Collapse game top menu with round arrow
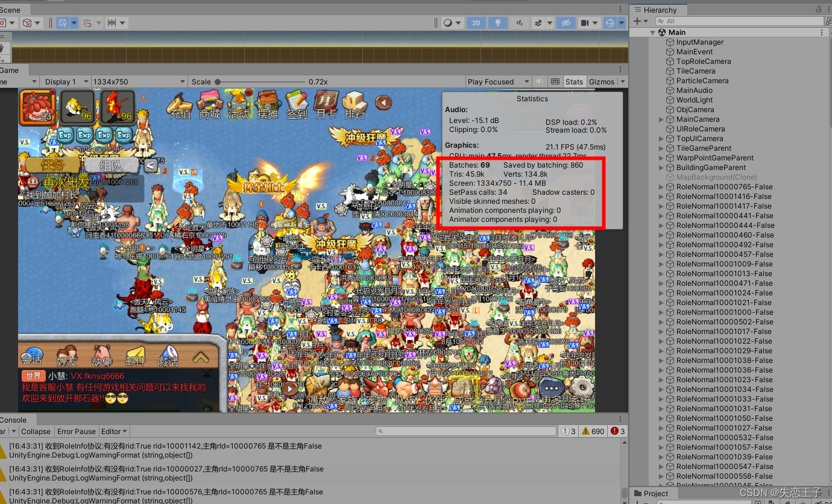The width and height of the screenshot is (832, 504). pyautogui.click(x=384, y=103)
